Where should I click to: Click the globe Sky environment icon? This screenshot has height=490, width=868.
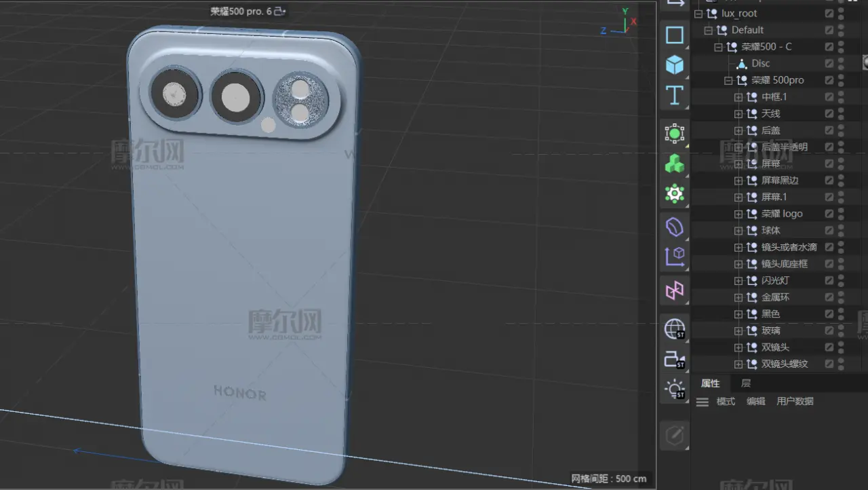point(674,329)
